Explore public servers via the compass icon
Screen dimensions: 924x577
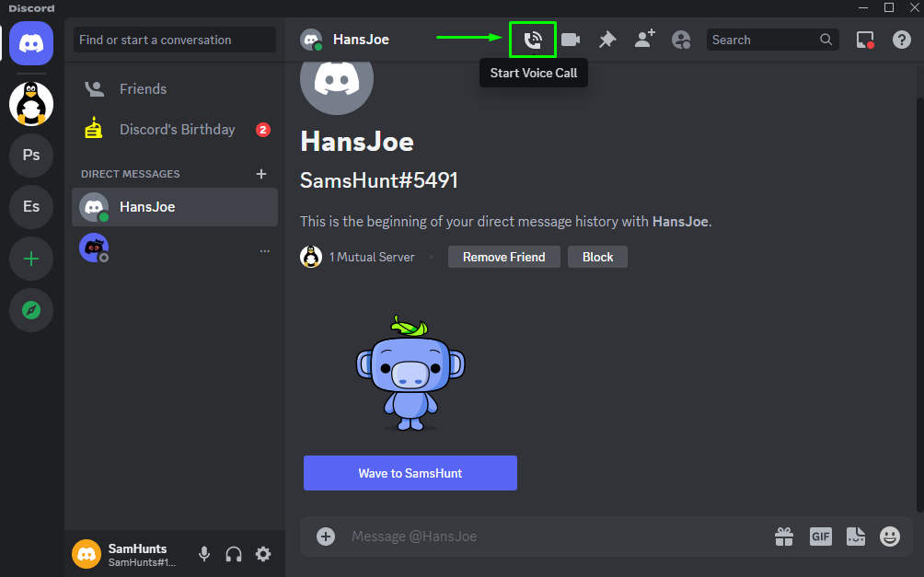point(31,310)
